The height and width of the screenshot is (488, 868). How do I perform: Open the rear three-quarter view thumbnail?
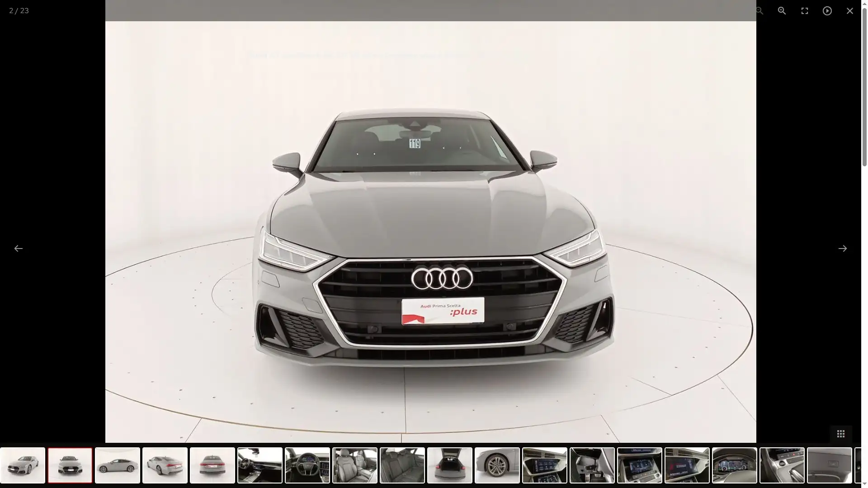(x=165, y=465)
